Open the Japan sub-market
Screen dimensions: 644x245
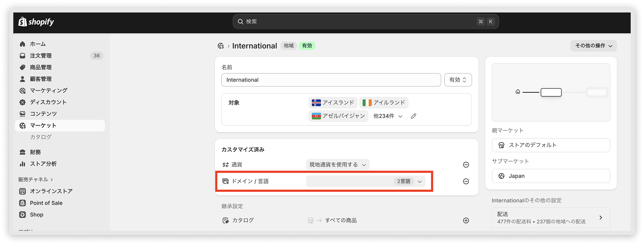coord(551,176)
